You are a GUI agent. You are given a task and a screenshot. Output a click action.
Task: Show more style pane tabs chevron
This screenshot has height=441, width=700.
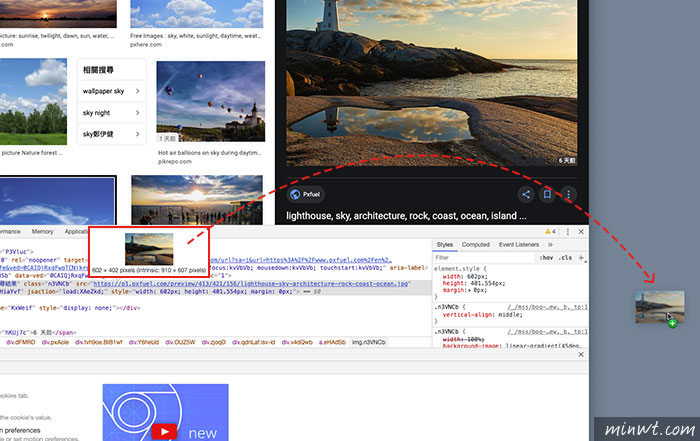pyautogui.click(x=550, y=245)
